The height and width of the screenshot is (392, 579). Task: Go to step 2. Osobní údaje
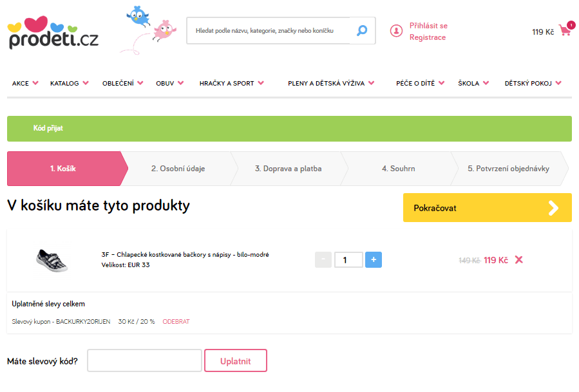178,168
